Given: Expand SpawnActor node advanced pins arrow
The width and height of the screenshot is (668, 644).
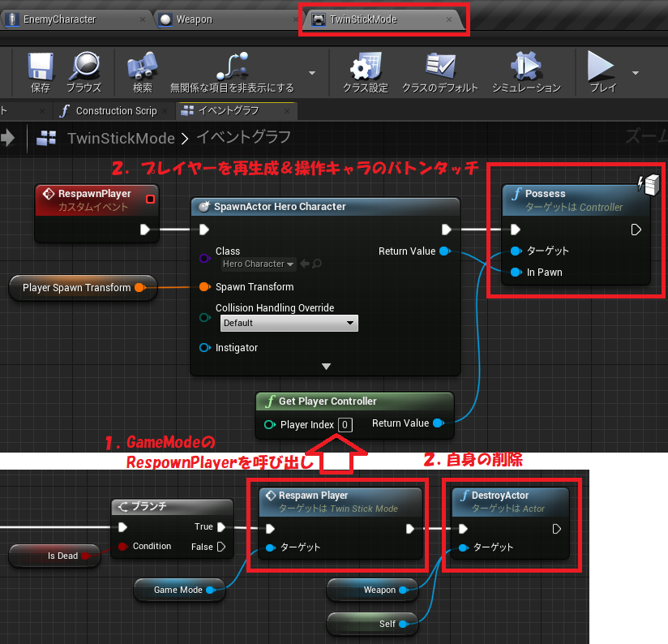Looking at the screenshot, I should coord(327,367).
